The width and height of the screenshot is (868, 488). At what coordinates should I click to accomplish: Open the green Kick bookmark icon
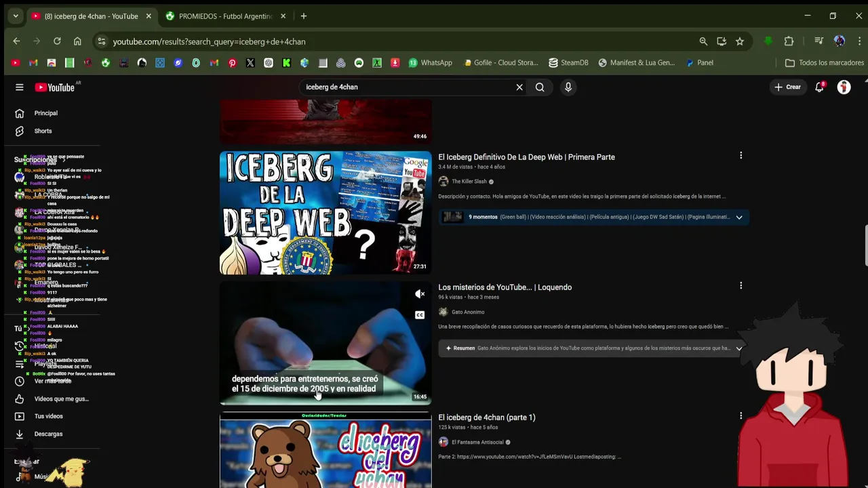[x=286, y=62]
